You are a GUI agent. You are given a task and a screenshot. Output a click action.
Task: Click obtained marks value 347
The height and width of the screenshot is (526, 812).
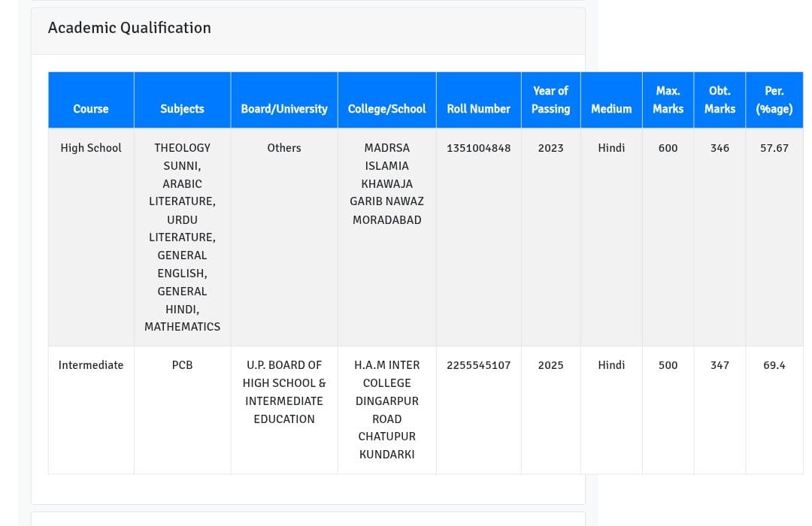(x=720, y=365)
